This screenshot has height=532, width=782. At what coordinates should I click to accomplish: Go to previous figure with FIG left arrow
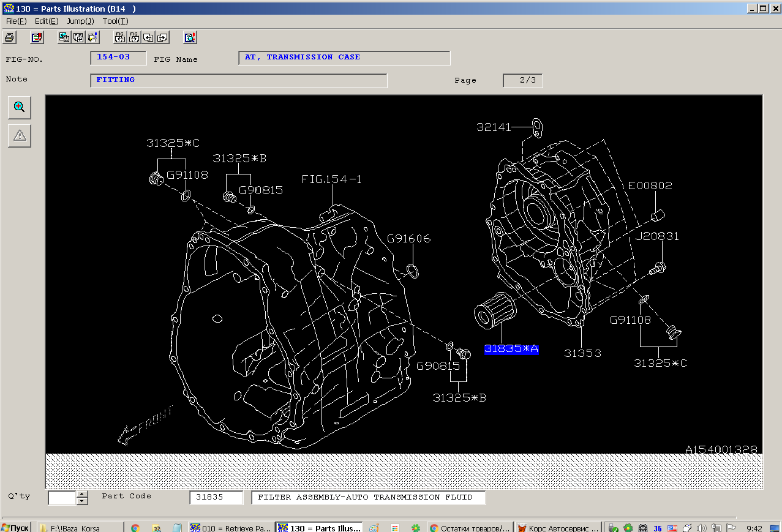(x=120, y=37)
